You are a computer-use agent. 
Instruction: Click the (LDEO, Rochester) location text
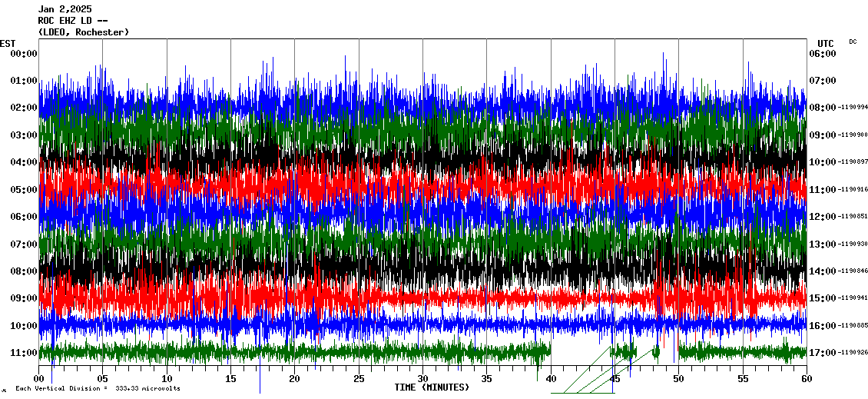click(83, 32)
